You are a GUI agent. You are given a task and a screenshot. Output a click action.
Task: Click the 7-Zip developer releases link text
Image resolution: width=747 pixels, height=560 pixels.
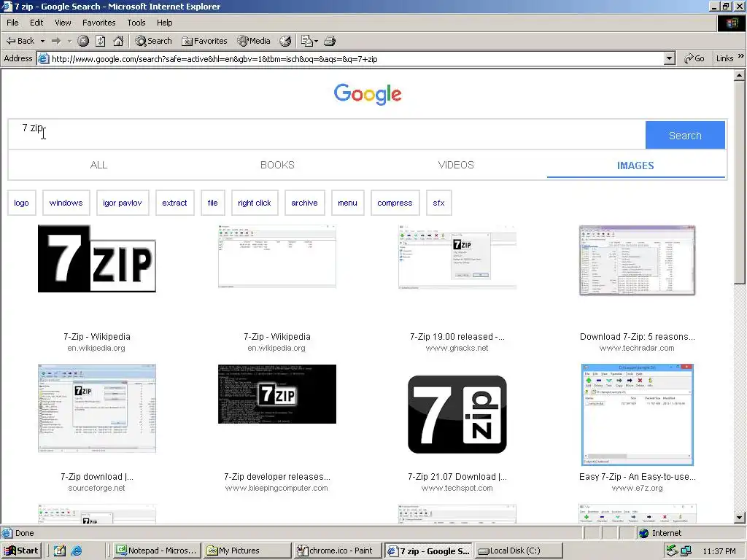[276, 477]
